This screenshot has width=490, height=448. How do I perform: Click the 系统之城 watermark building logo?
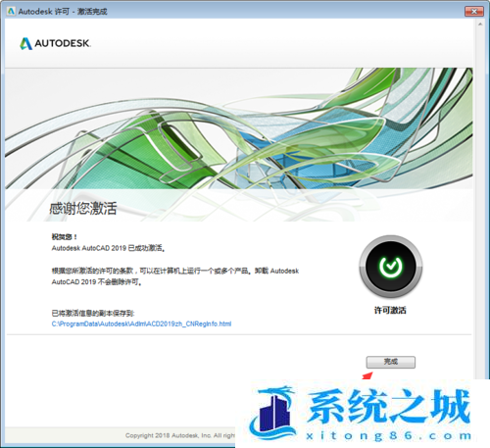point(272,413)
